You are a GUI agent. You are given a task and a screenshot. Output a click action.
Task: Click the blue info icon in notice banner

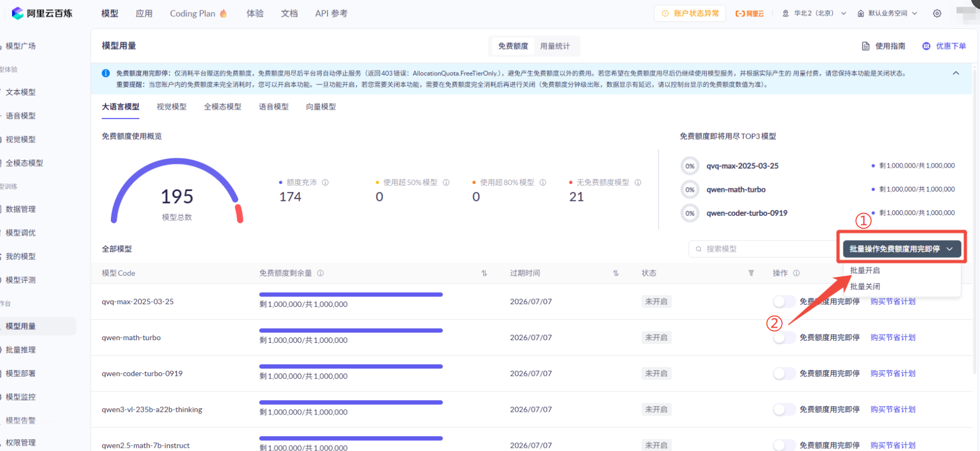pyautogui.click(x=105, y=73)
